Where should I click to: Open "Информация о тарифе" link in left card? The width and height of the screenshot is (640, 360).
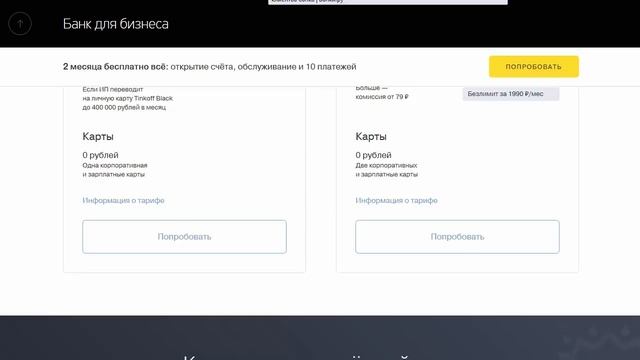pyautogui.click(x=123, y=200)
